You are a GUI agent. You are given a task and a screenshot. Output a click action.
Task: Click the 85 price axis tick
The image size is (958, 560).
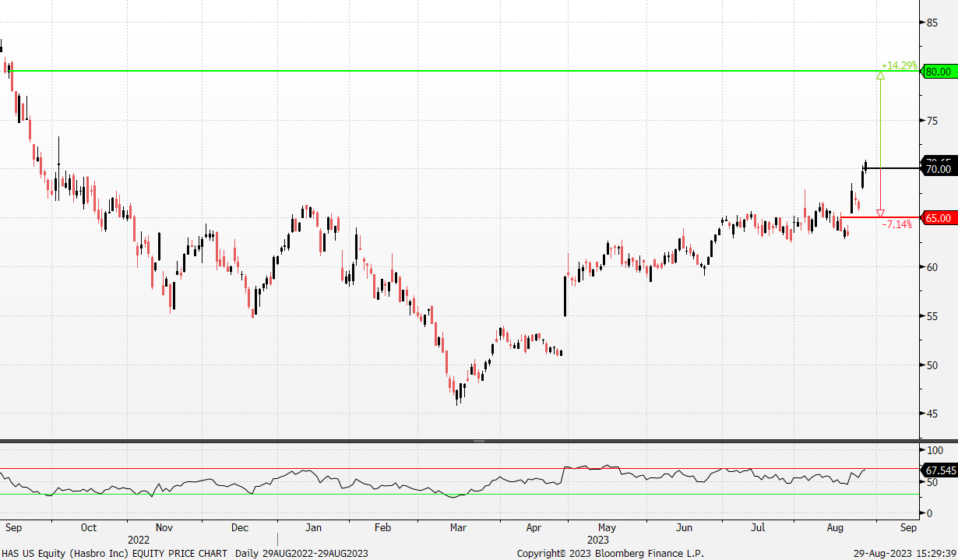[931, 23]
